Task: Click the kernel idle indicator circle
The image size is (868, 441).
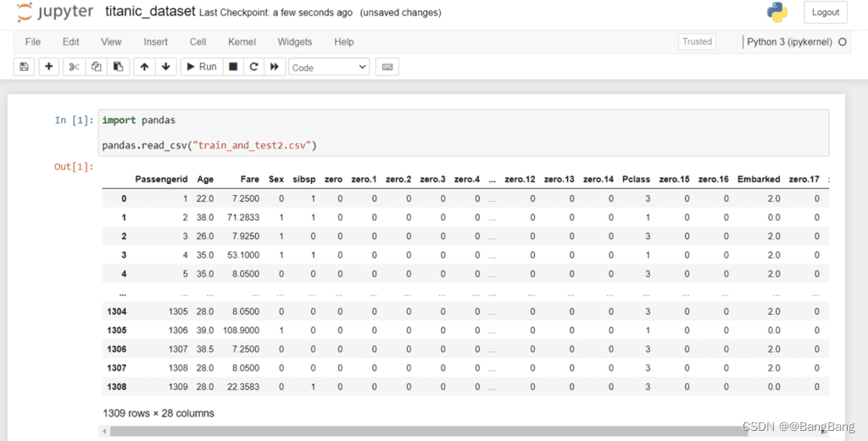Action: (x=843, y=42)
